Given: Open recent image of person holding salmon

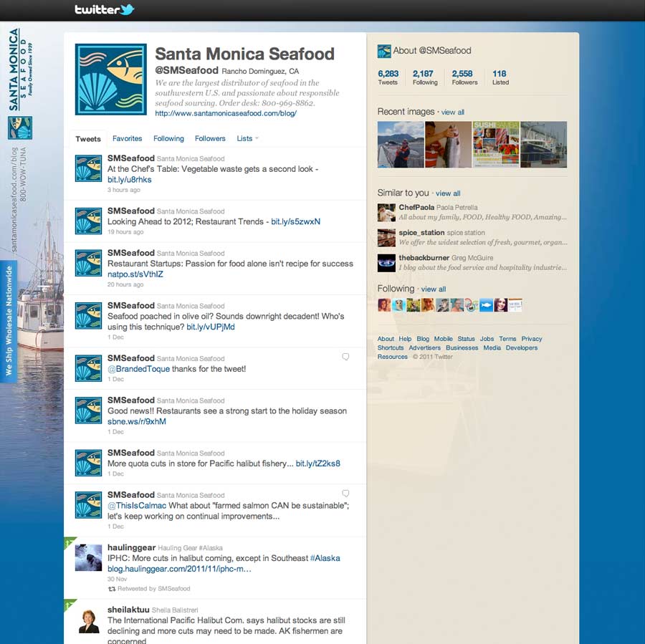Looking at the screenshot, I should [x=449, y=145].
